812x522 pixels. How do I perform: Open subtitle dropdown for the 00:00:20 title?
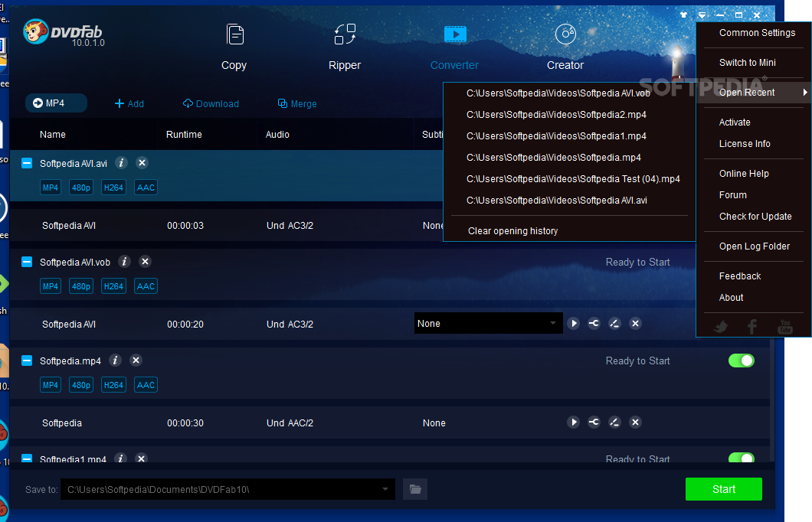click(488, 323)
